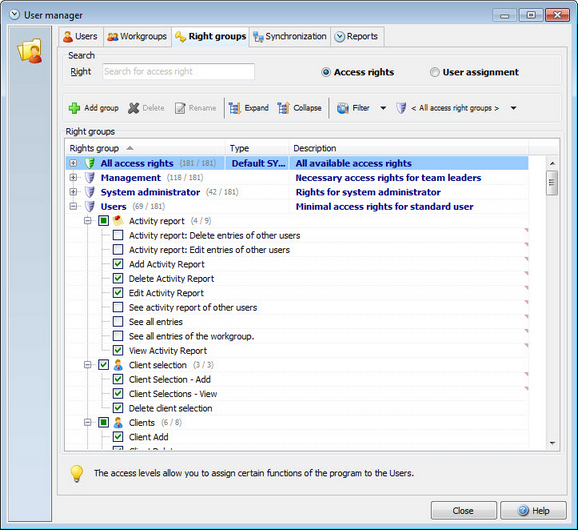The height and width of the screenshot is (530, 578).
Task: Click the Help button
Action: pyautogui.click(x=533, y=510)
